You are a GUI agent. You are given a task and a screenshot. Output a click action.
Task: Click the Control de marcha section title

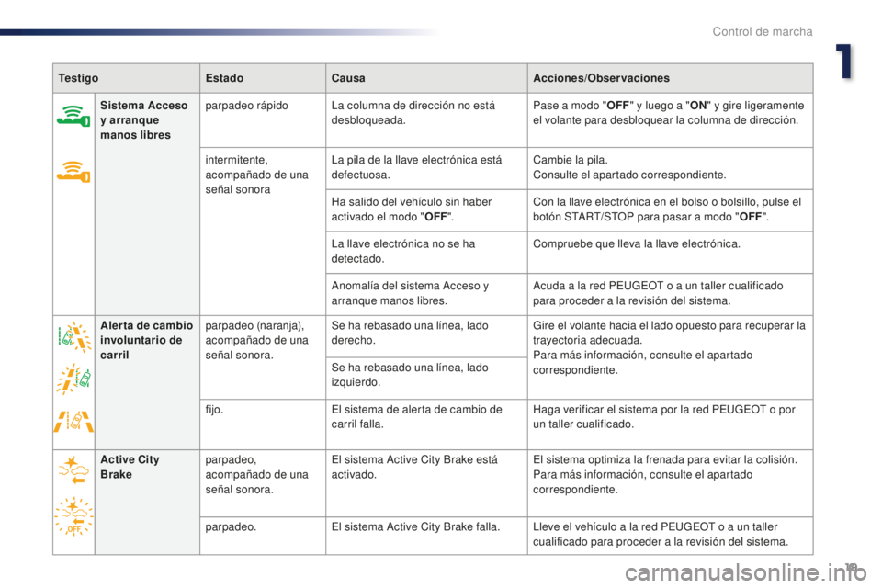click(763, 31)
